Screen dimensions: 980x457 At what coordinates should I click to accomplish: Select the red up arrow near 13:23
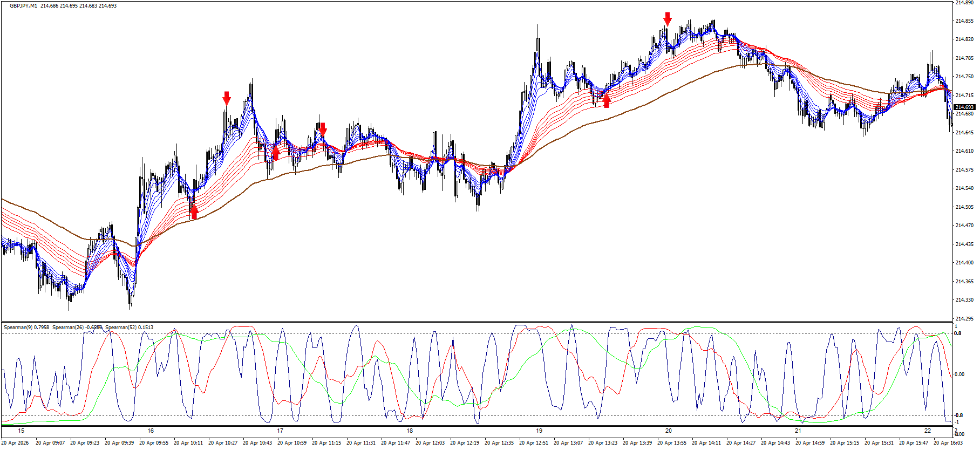[x=607, y=100]
